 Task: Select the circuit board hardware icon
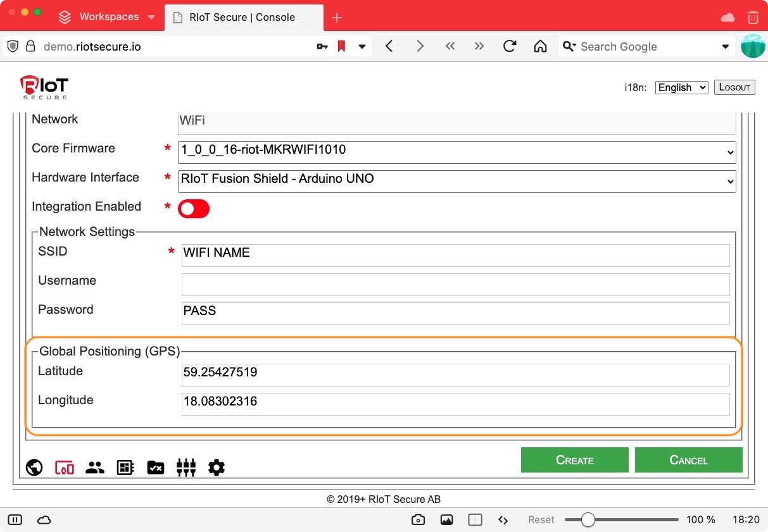(x=125, y=467)
